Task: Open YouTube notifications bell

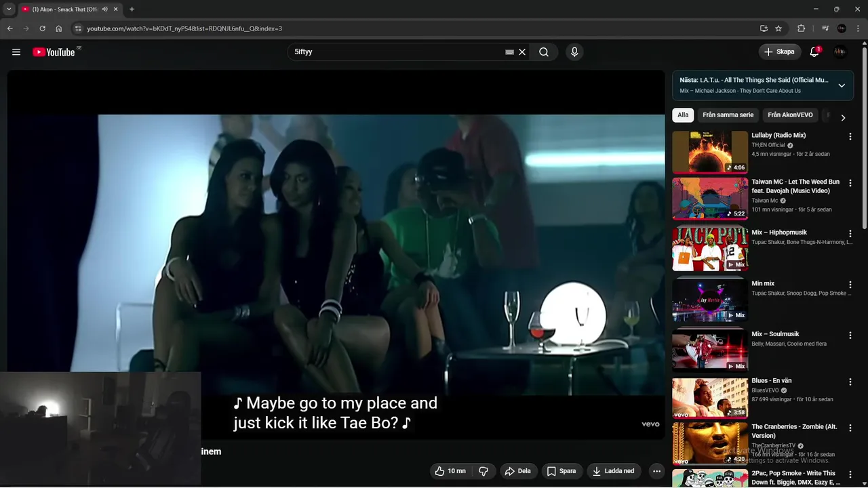Action: [x=814, y=52]
